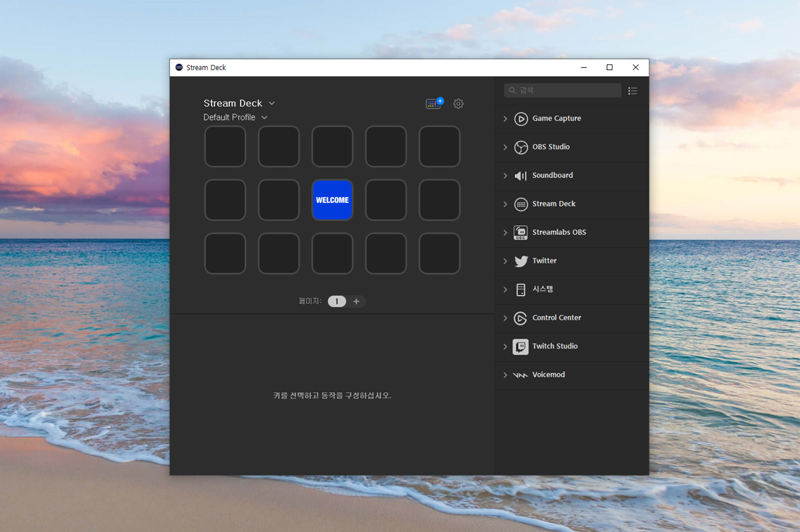This screenshot has height=532, width=800.
Task: Click the Streamlabs OBS label
Action: [x=559, y=232]
